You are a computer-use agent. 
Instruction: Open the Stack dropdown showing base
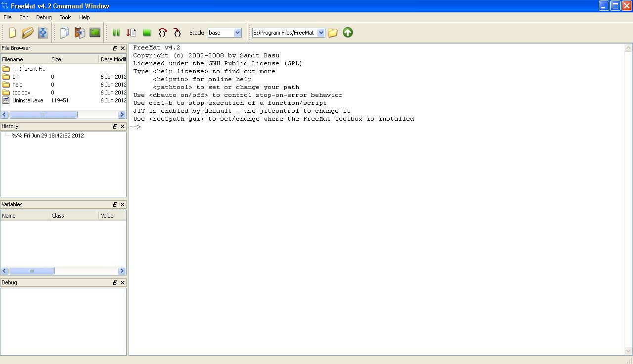[225, 33]
